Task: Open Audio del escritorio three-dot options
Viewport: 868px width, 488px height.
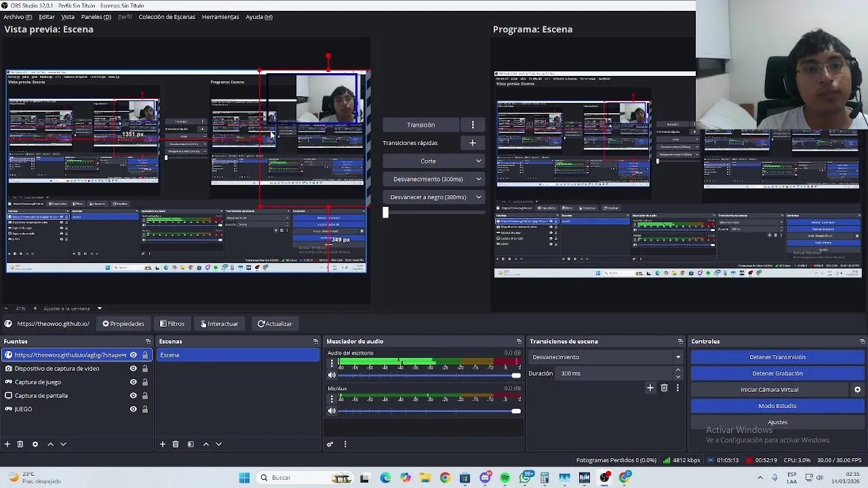Action: pos(332,363)
